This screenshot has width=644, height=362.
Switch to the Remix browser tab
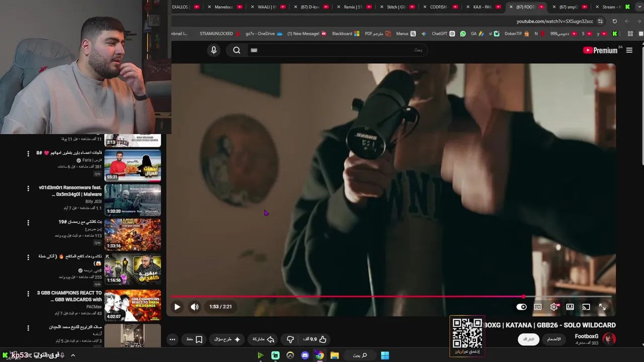[353, 7]
